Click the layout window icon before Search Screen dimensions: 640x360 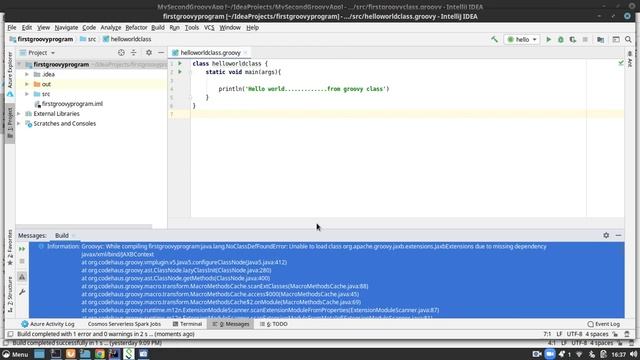point(616,40)
